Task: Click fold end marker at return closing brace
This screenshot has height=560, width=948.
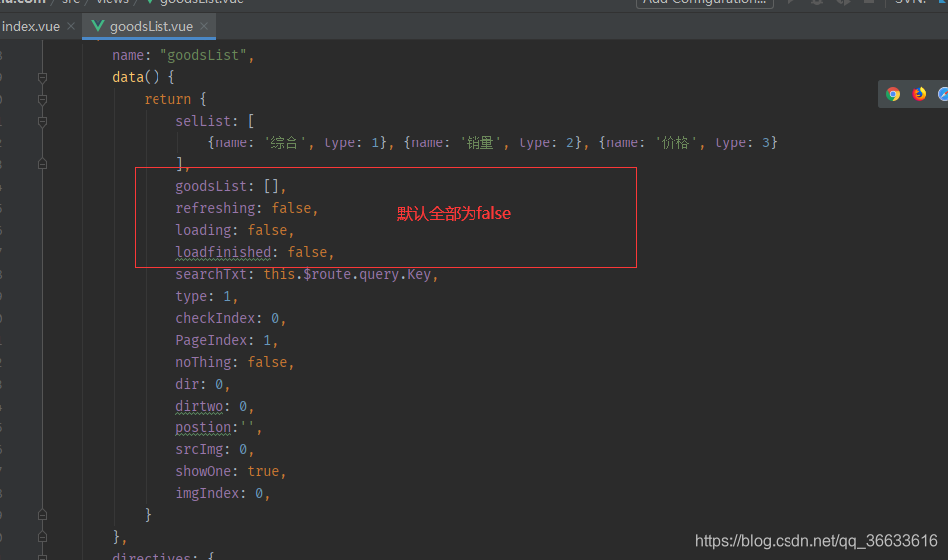Action: pos(42,515)
